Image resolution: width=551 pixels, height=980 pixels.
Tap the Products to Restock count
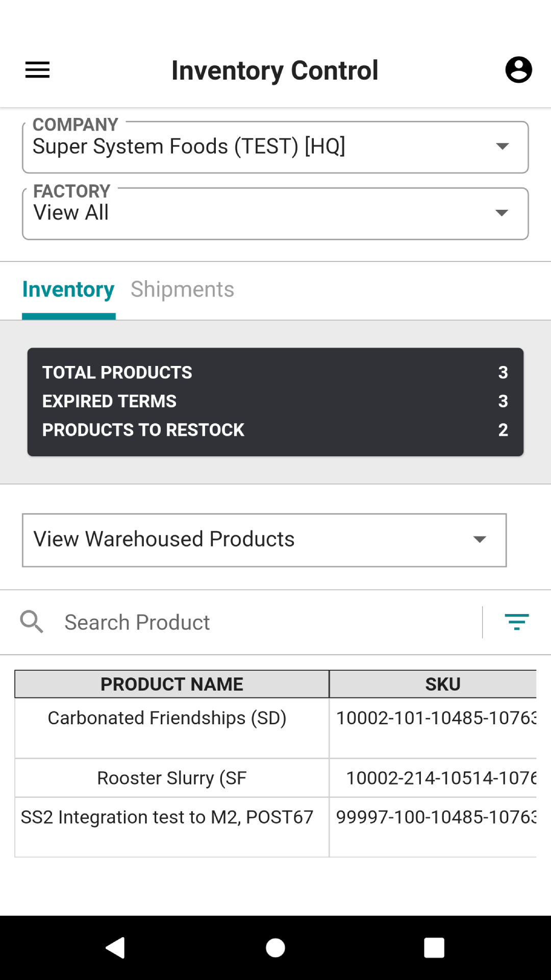click(x=503, y=430)
